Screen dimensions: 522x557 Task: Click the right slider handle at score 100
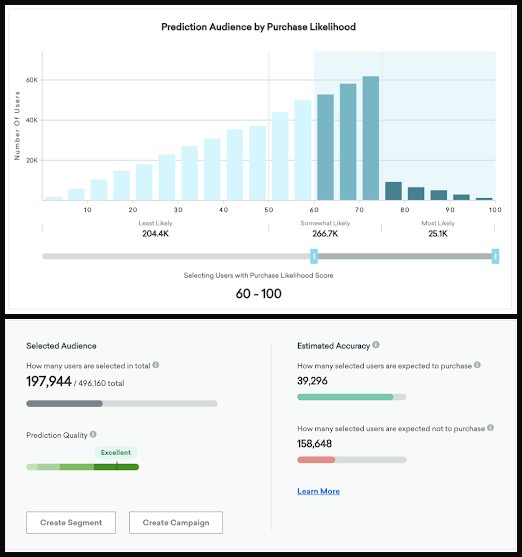(x=495, y=256)
